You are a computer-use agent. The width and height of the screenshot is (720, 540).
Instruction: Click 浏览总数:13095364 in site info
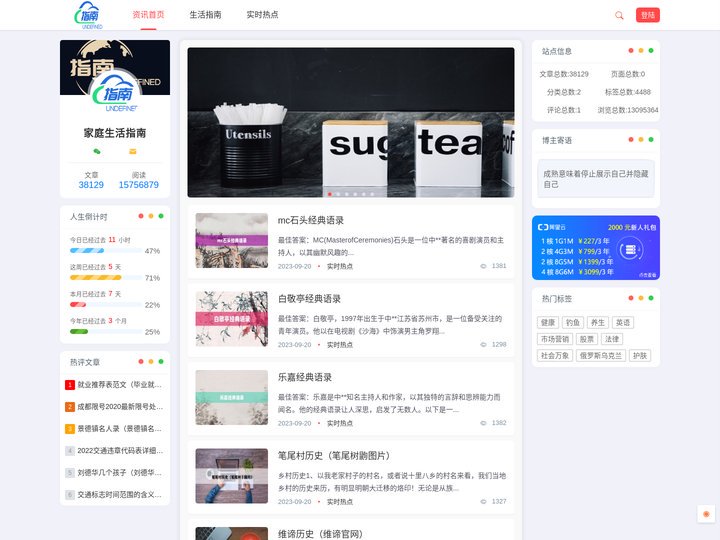click(x=628, y=110)
